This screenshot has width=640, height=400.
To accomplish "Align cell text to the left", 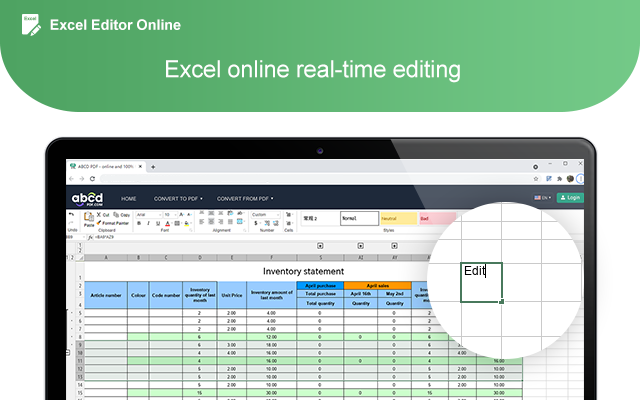I will coord(202,222).
